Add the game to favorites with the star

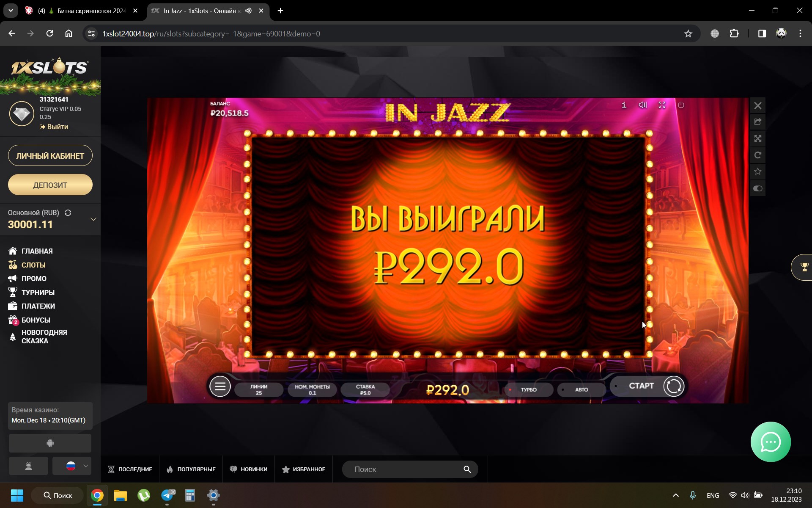758,171
